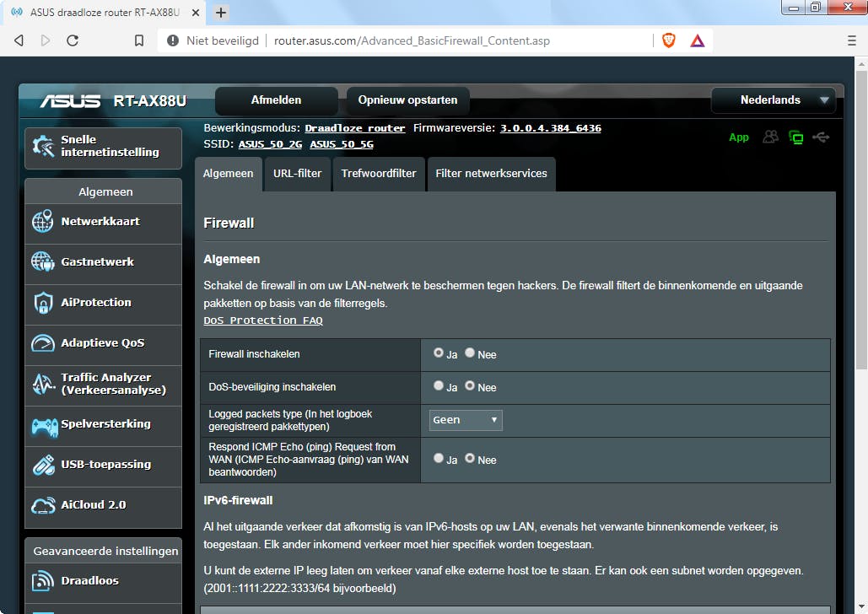Click the not-secure info icon in address bar
Image resolution: width=868 pixels, height=614 pixels.
point(173,40)
